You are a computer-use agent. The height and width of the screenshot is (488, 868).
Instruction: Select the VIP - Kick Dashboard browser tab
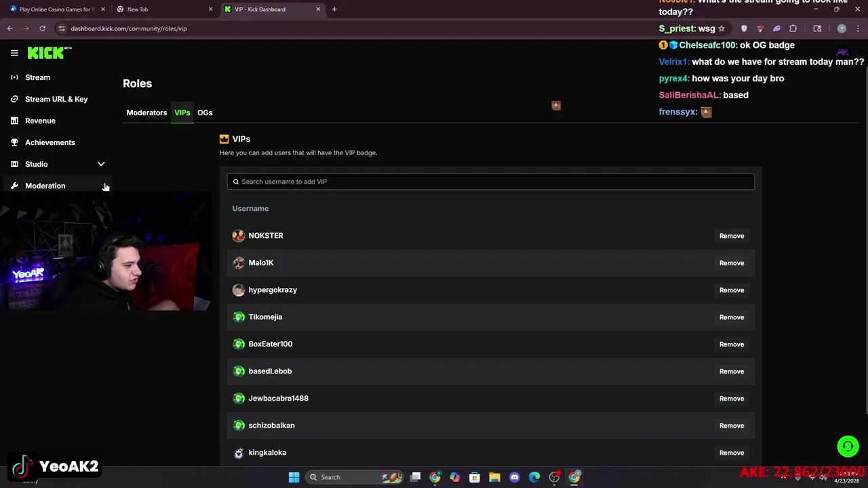(271, 9)
